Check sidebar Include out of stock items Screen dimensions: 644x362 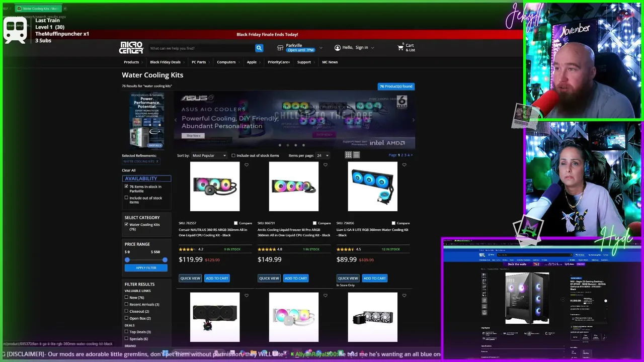[126, 198]
